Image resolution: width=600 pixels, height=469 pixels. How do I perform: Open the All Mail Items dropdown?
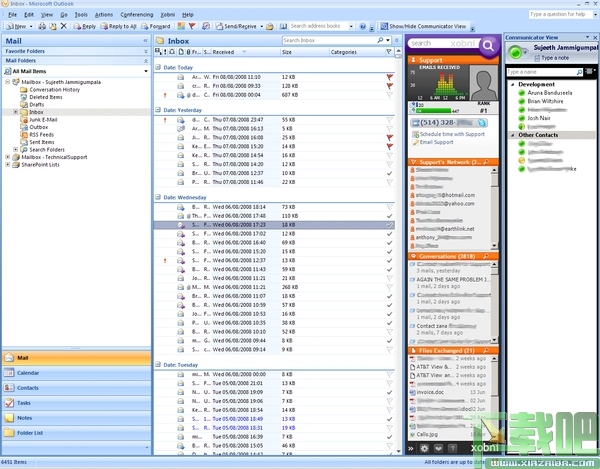coord(146,71)
